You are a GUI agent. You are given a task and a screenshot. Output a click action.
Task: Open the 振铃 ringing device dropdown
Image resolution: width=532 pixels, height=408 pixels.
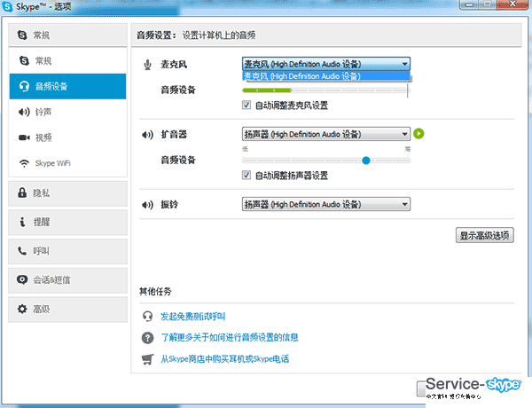[x=326, y=204]
